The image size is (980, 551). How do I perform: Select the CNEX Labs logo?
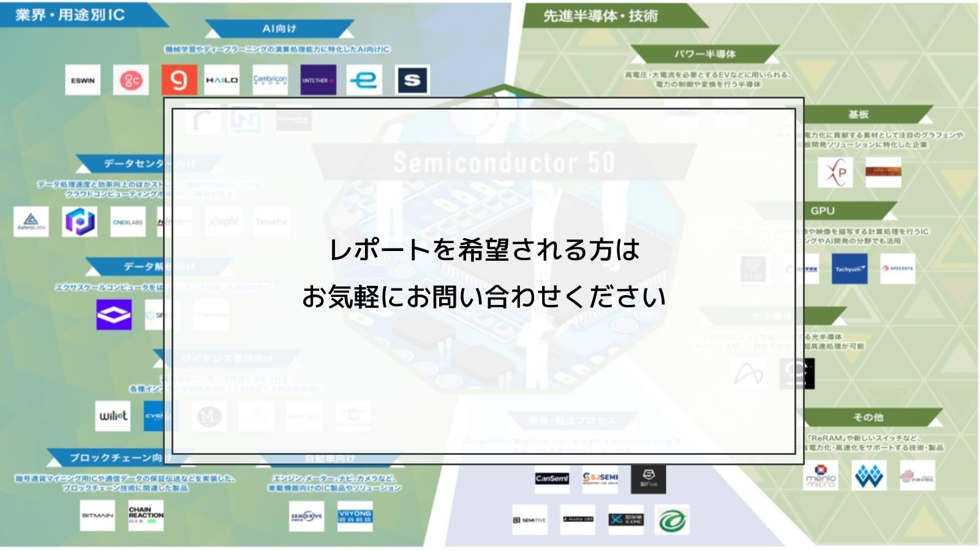pos(128,222)
